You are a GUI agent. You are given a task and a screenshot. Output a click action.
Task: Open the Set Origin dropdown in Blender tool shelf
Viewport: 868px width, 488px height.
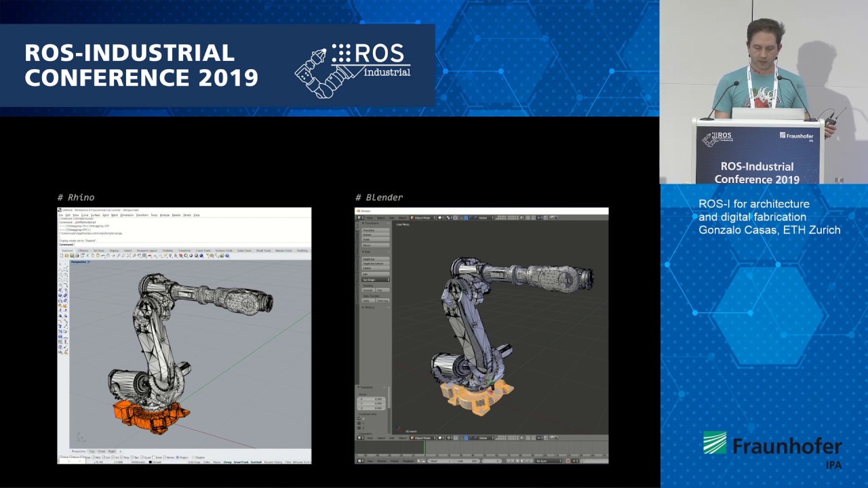click(x=376, y=280)
